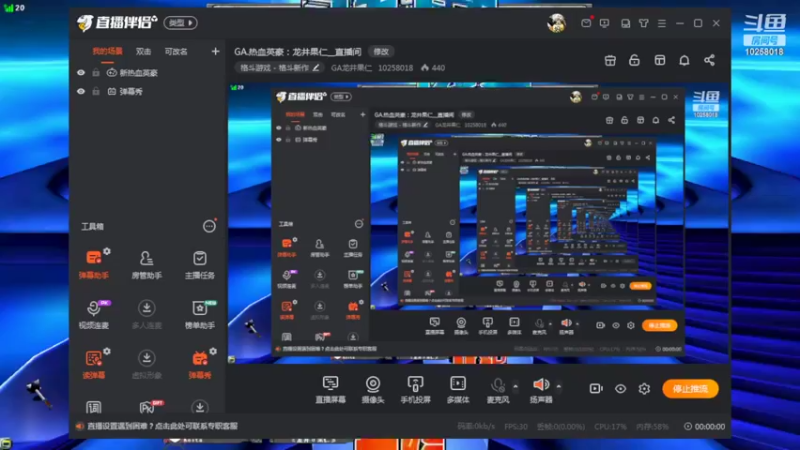Toggle visibility eye of 新热血英豪 source

point(81,72)
